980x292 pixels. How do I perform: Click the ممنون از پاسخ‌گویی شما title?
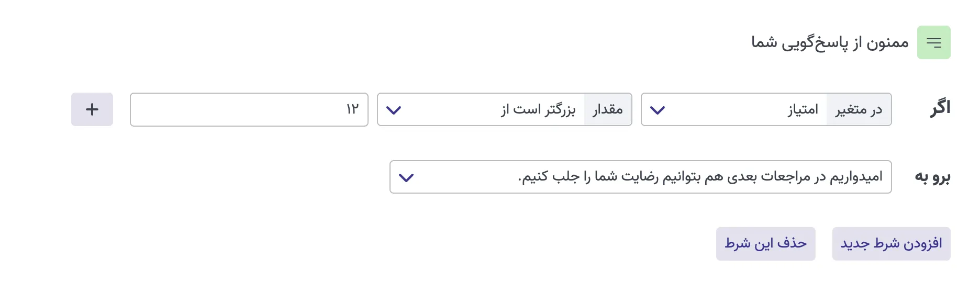point(830,42)
